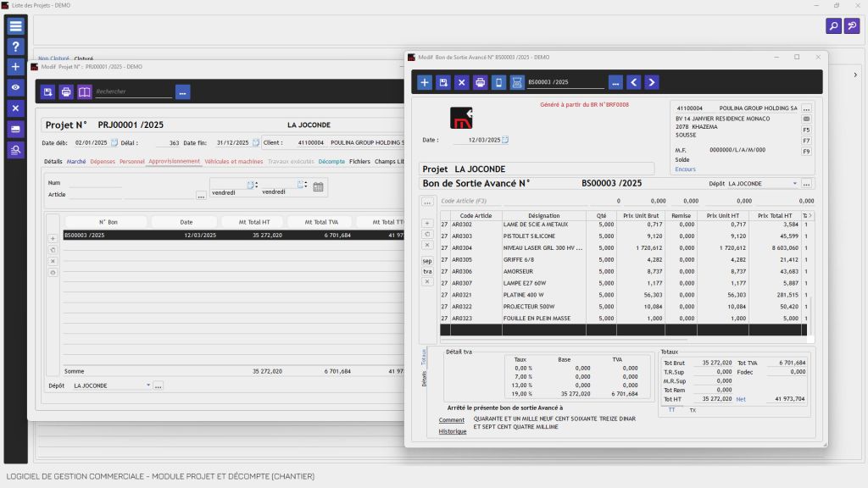The image size is (868, 488).
Task: Click the BS00003 /2025 number field
Action: (x=566, y=82)
